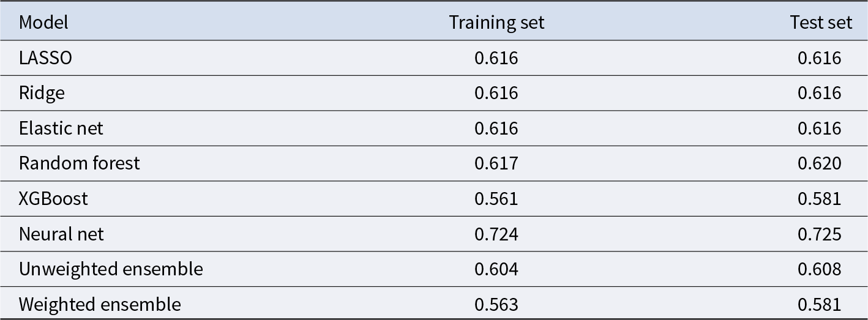The height and width of the screenshot is (320, 868).
Task: Select Neural net test value 0.725
Action: click(820, 234)
